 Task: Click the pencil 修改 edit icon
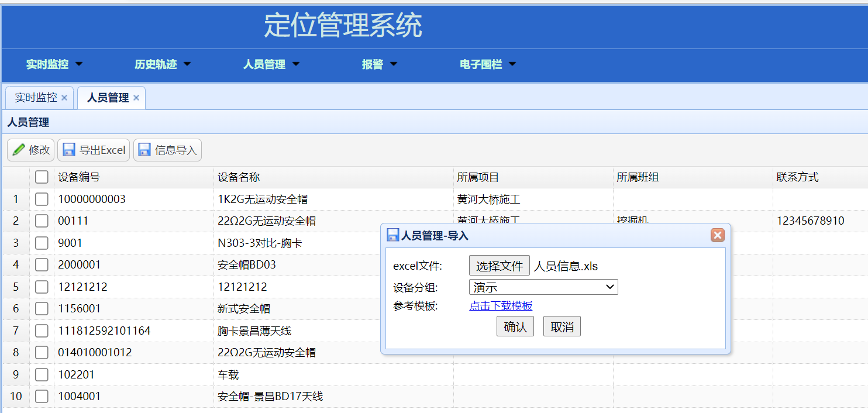point(19,150)
